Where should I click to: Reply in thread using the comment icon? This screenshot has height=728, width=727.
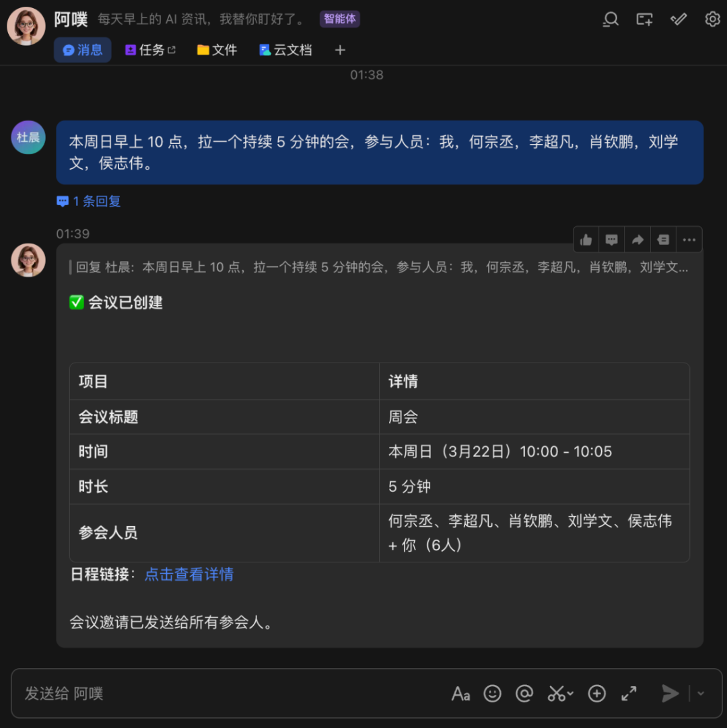[x=611, y=239]
